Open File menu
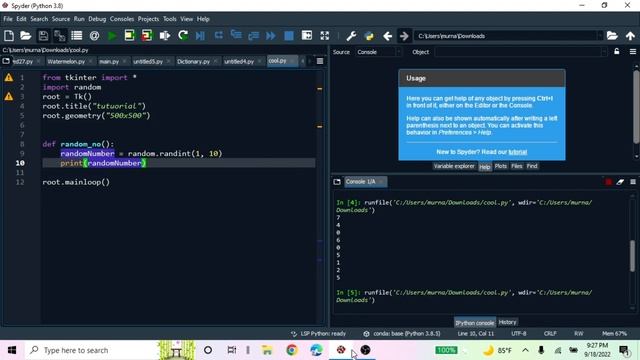The height and width of the screenshot is (360, 640). (x=8, y=19)
